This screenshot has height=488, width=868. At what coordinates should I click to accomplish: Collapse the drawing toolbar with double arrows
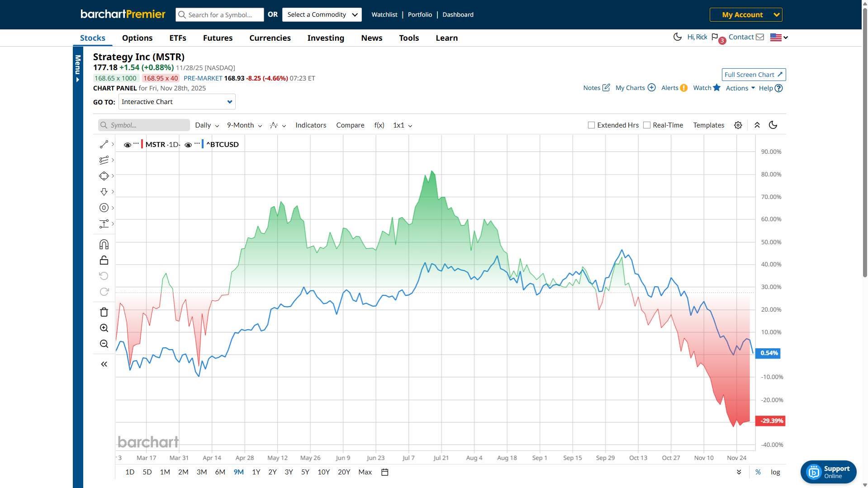104,364
